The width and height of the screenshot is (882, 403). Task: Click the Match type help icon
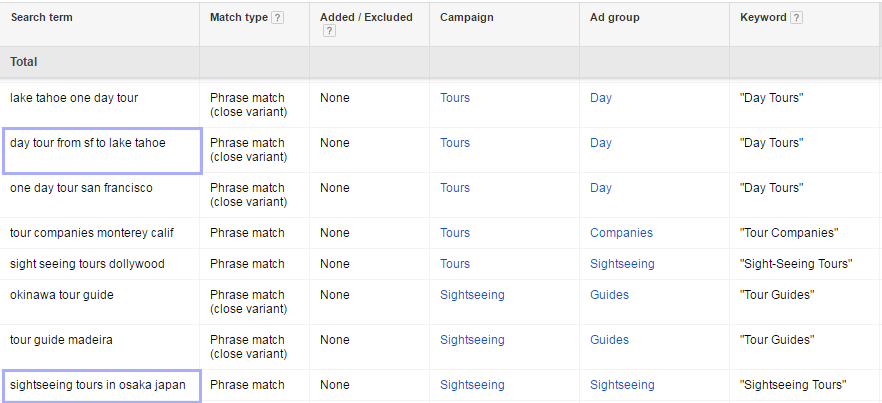pyautogui.click(x=277, y=18)
